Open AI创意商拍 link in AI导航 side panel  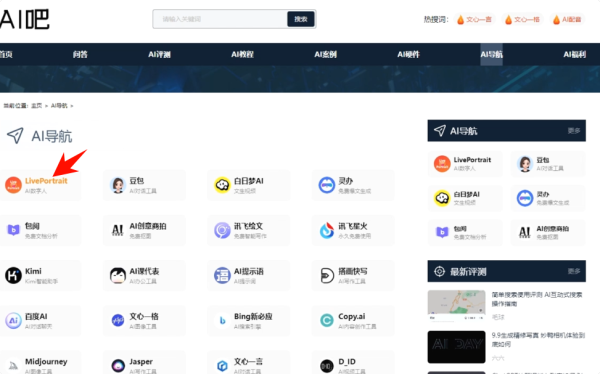click(553, 229)
